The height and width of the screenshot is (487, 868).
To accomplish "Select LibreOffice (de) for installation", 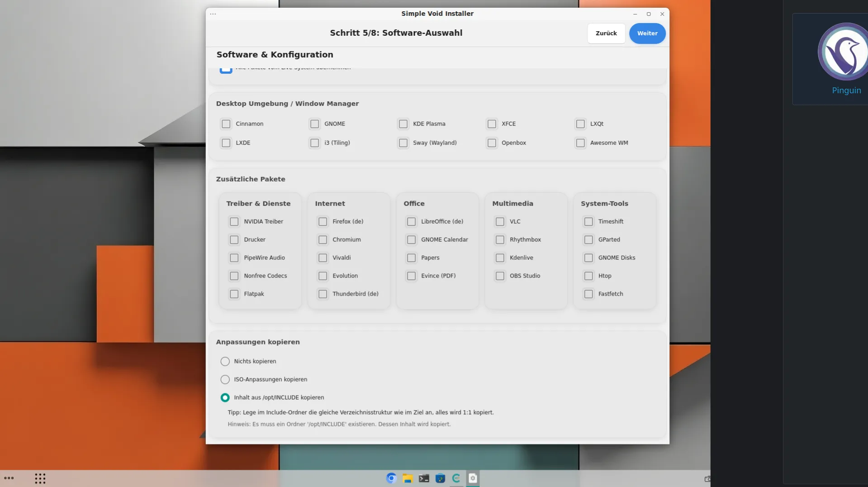I will pos(411,222).
